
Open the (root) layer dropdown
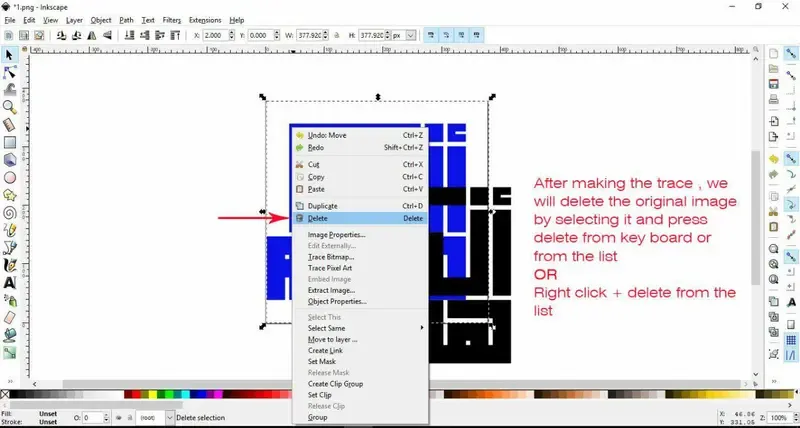coord(156,418)
